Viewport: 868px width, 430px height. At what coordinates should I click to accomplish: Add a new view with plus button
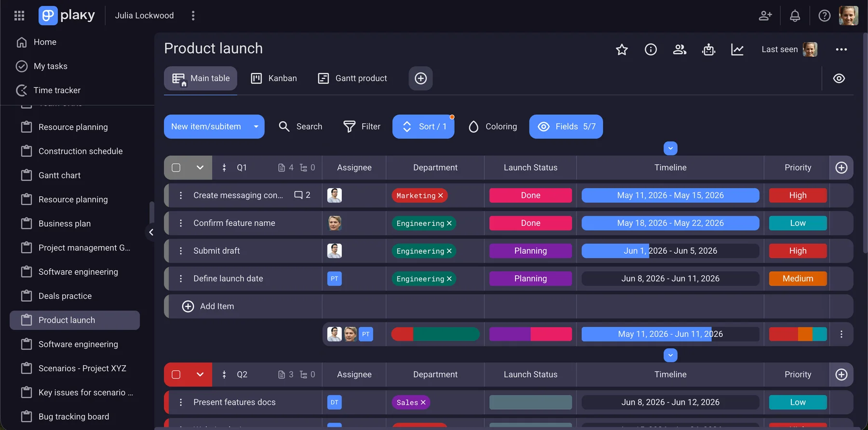pyautogui.click(x=420, y=78)
